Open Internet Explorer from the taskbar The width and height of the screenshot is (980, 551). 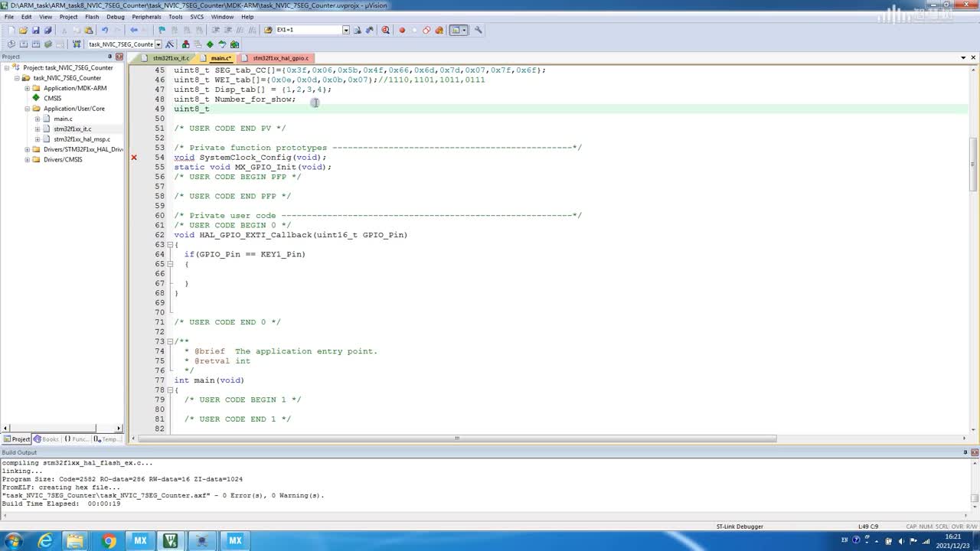(x=46, y=541)
